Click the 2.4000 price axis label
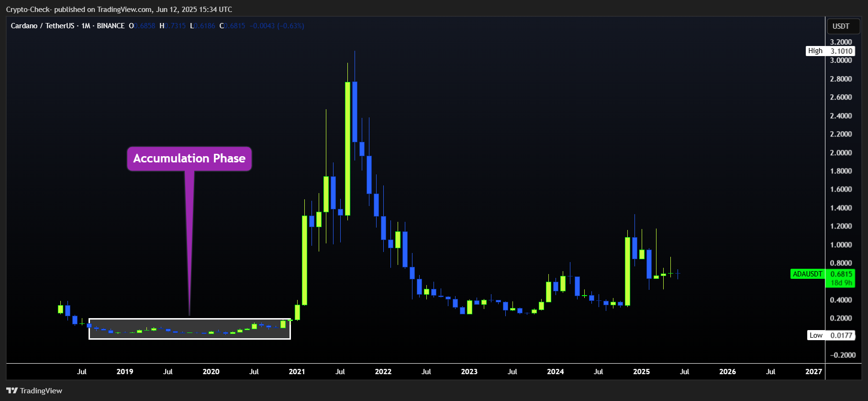 tap(841, 116)
